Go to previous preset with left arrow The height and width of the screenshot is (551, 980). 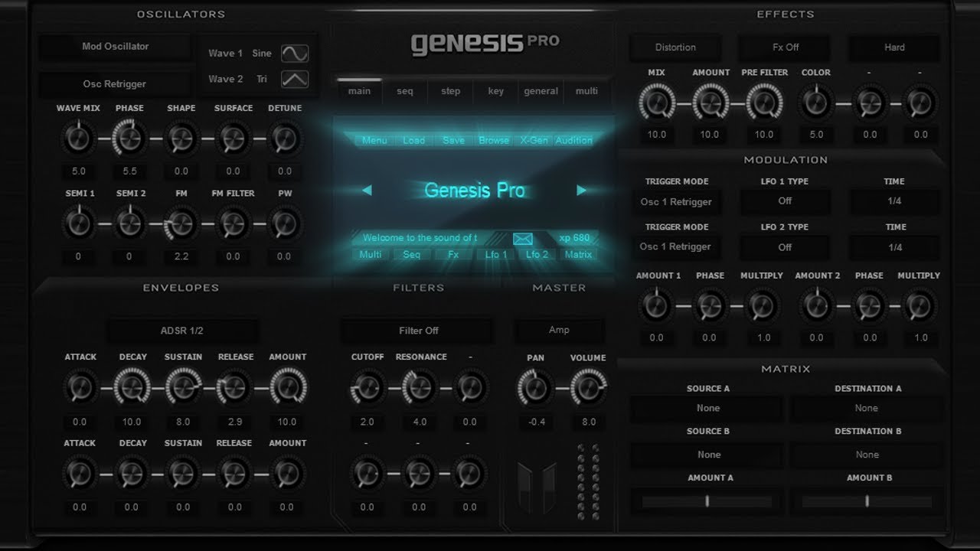pos(367,190)
